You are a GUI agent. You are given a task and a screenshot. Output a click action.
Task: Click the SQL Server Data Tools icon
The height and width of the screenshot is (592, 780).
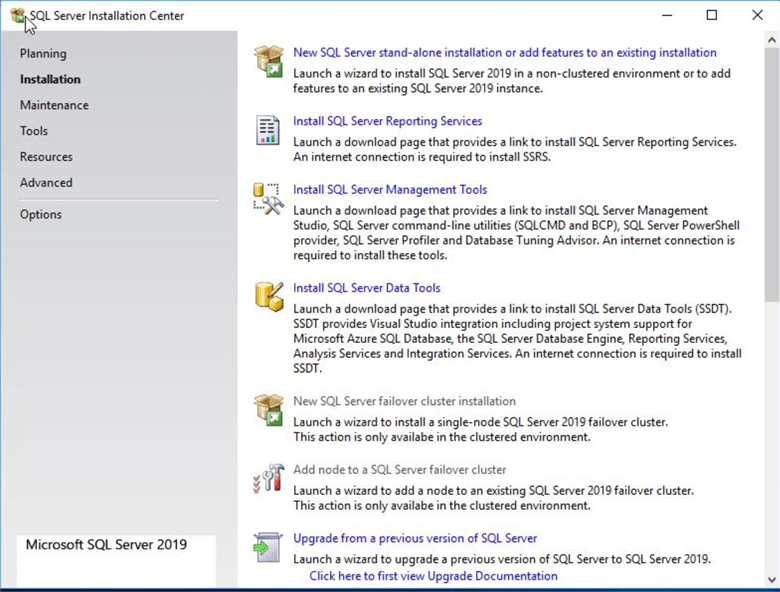pos(268,295)
